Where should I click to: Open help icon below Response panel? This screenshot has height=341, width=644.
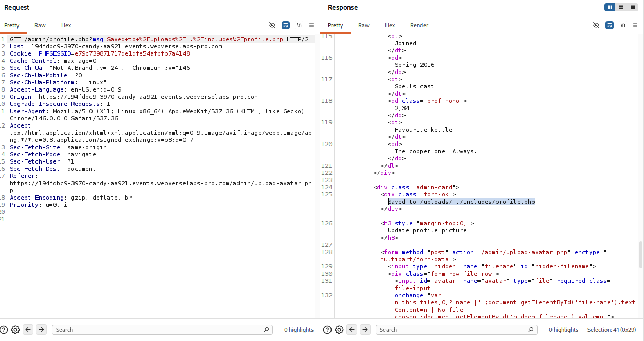point(328,330)
